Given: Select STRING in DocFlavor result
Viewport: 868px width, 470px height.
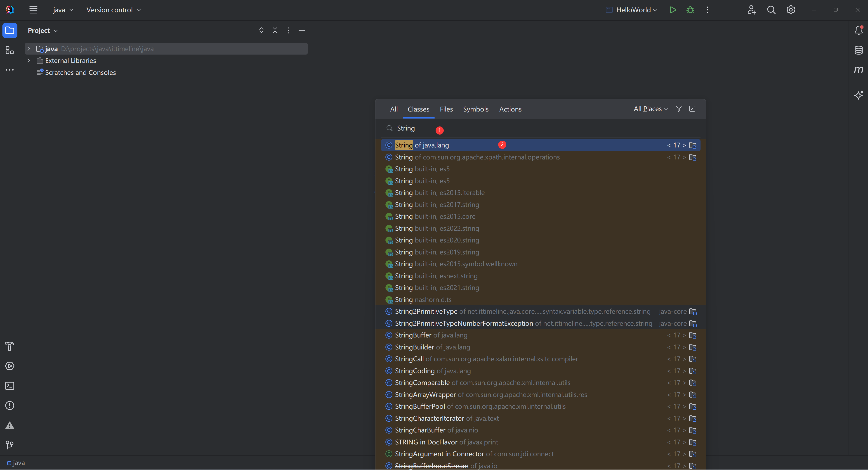Looking at the screenshot, I should click(540, 442).
